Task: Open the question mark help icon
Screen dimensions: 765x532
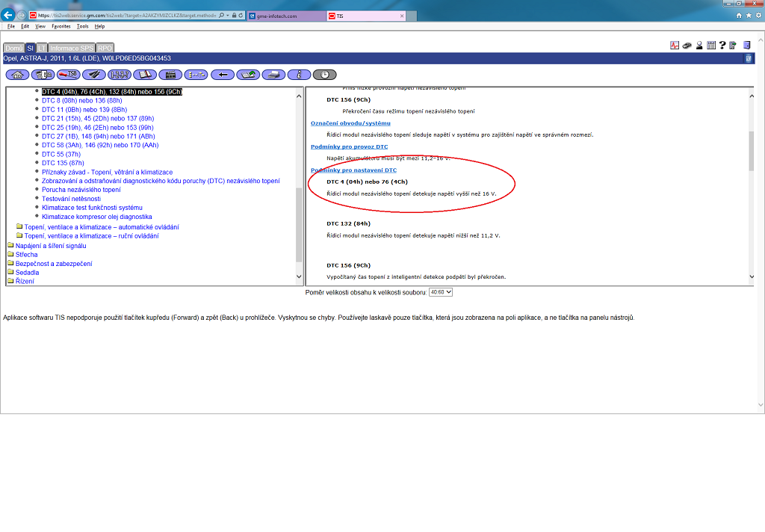Action: click(722, 46)
